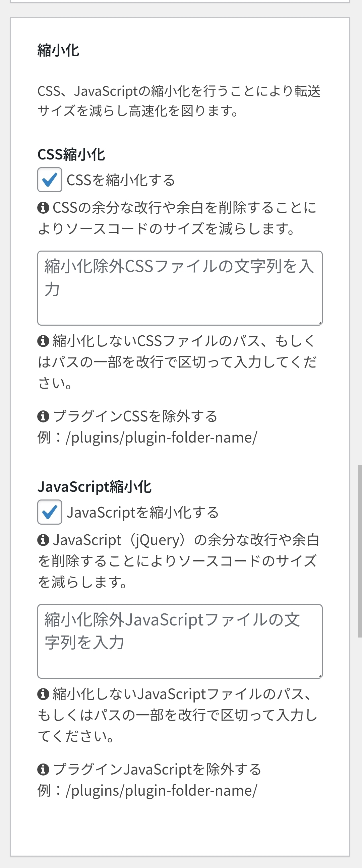362x868 pixels.
Task: Click the プラグインJavaScriptを除外する hint text
Action: 157,770
